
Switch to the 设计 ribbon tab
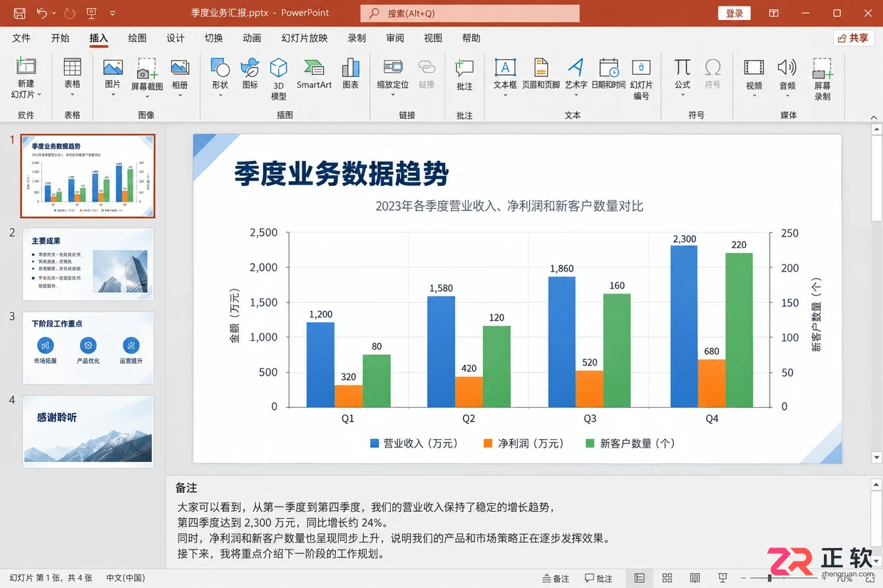pos(175,38)
